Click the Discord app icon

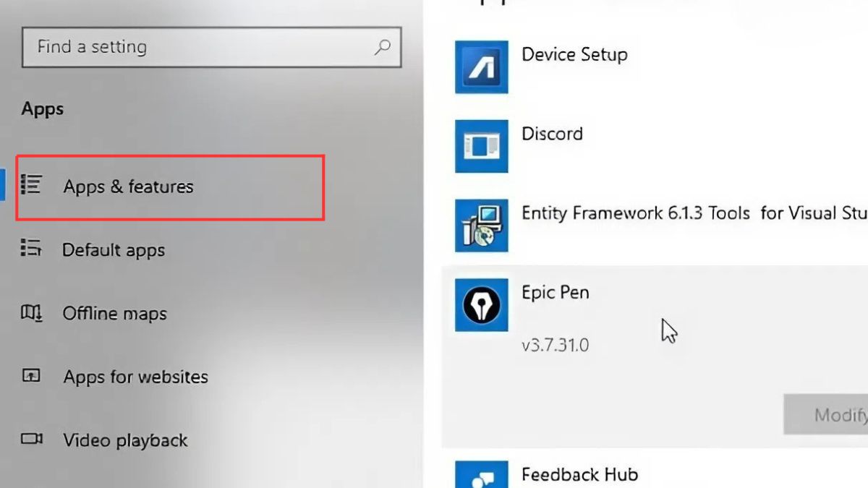(x=481, y=146)
